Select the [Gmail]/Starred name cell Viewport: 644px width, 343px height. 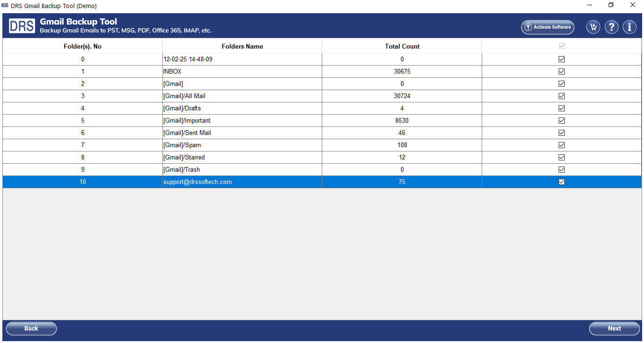242,158
